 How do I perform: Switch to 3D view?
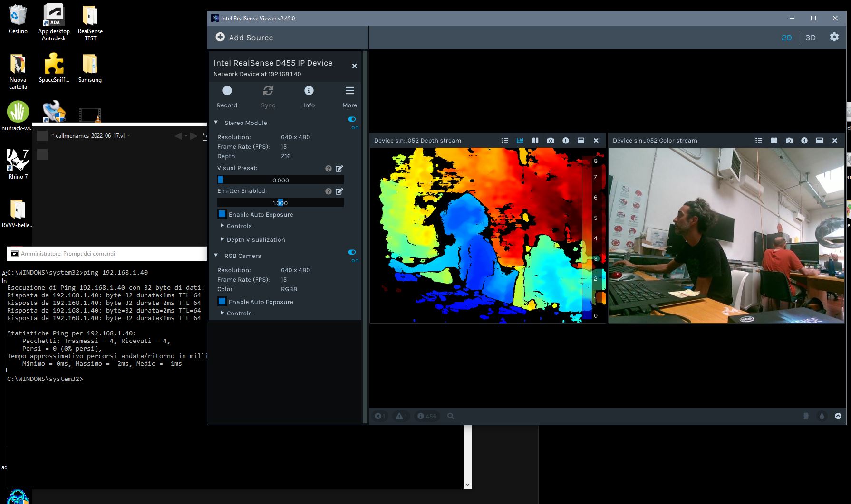[x=811, y=38]
